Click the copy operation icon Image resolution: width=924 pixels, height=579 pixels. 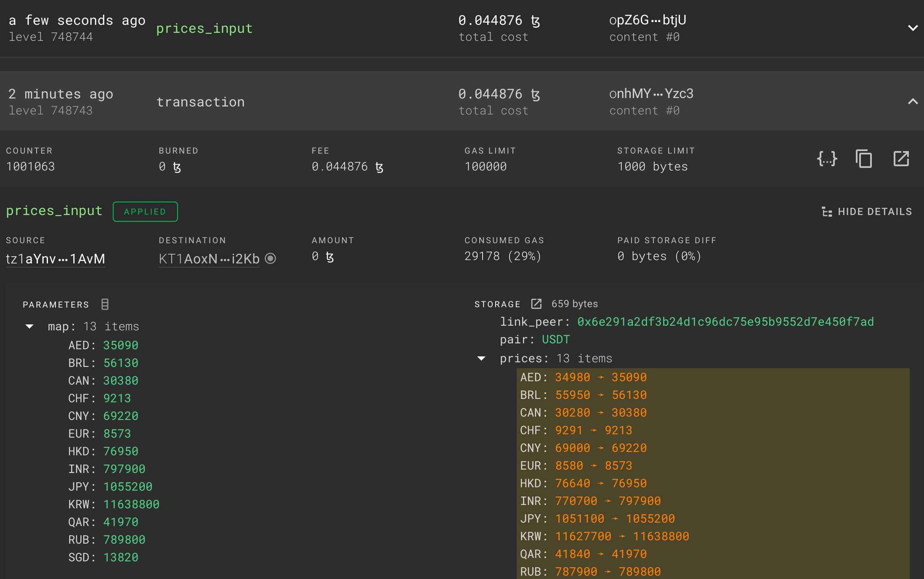(x=864, y=159)
